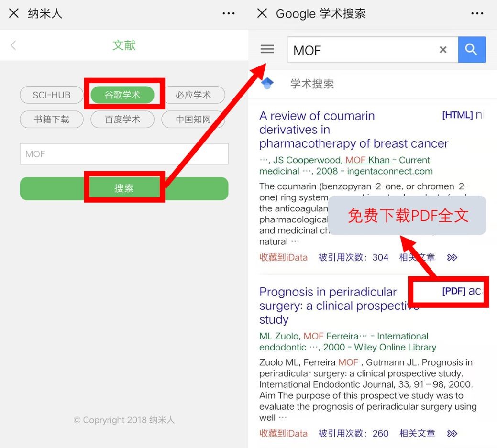Click the 文献 page title

click(124, 45)
